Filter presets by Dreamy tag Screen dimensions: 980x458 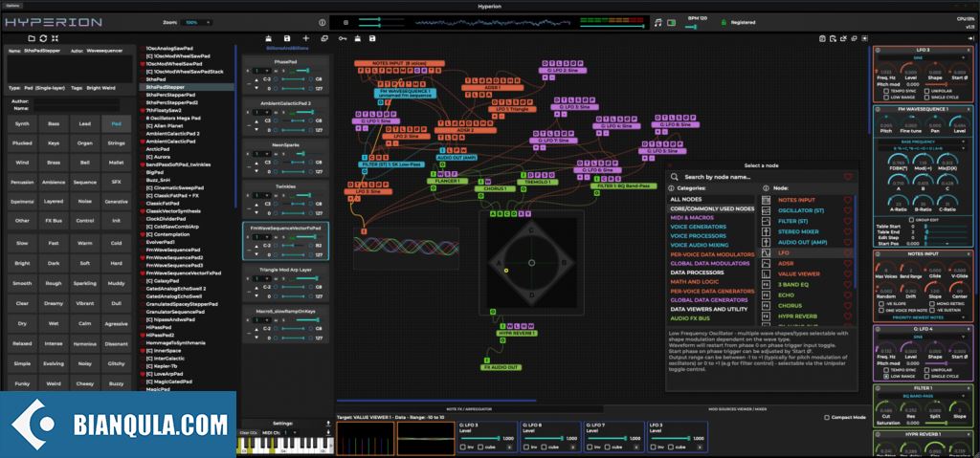pos(54,303)
